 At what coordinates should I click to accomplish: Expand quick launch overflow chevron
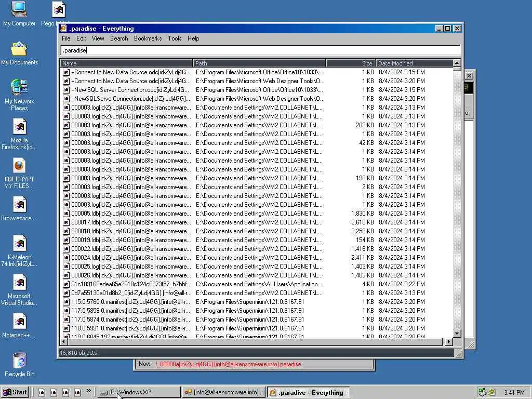pyautogui.click(x=88, y=391)
